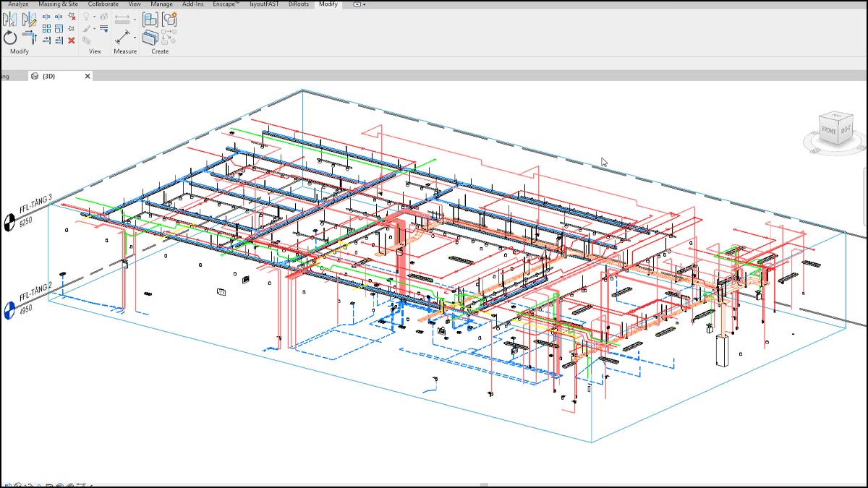Choose Trim/Extend Multiple Elements tool
Screen dimensions: 868x488
[x=59, y=40]
